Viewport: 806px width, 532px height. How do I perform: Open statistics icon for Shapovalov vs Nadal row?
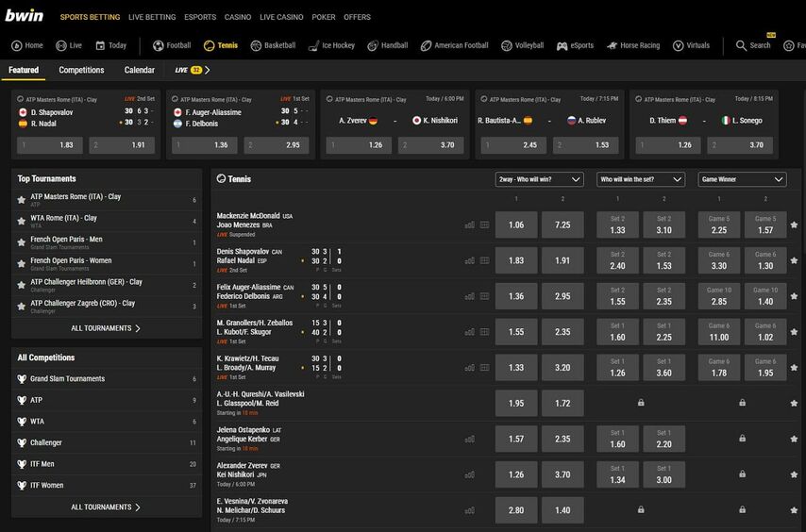pyautogui.click(x=469, y=261)
